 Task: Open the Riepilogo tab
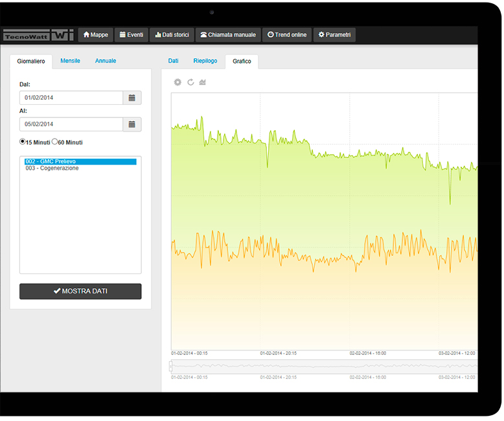(205, 61)
